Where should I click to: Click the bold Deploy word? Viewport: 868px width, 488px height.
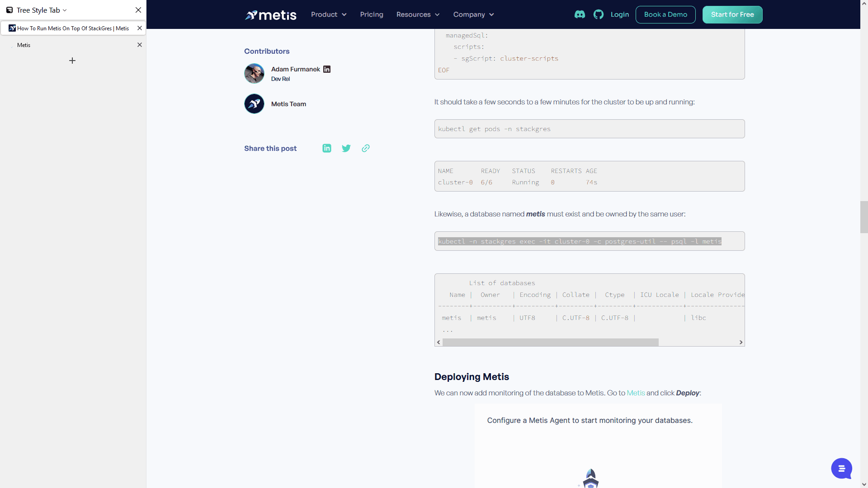[x=688, y=393]
